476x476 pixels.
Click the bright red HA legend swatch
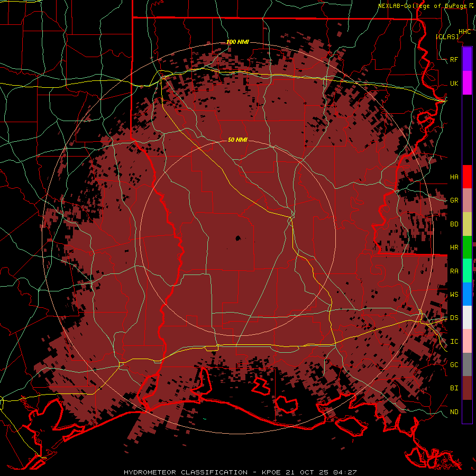467,177
